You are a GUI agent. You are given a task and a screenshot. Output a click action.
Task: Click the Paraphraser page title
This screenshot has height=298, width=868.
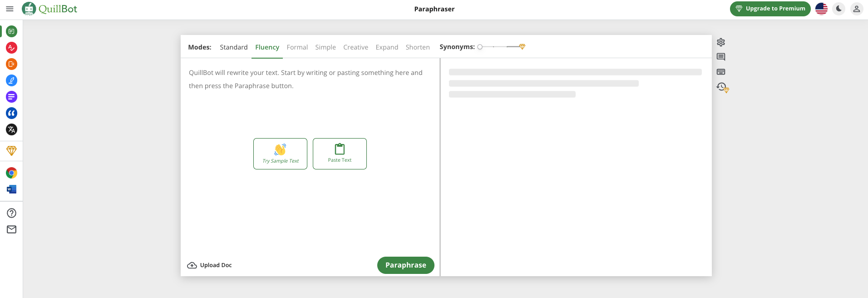pos(434,9)
